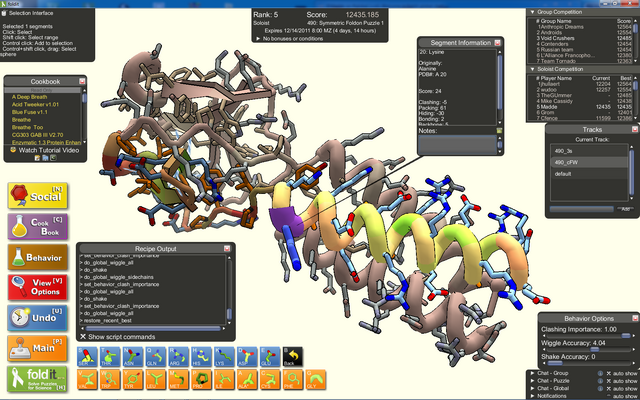
Task: Toggle auto show for Chat - Group
Action: tap(609, 373)
